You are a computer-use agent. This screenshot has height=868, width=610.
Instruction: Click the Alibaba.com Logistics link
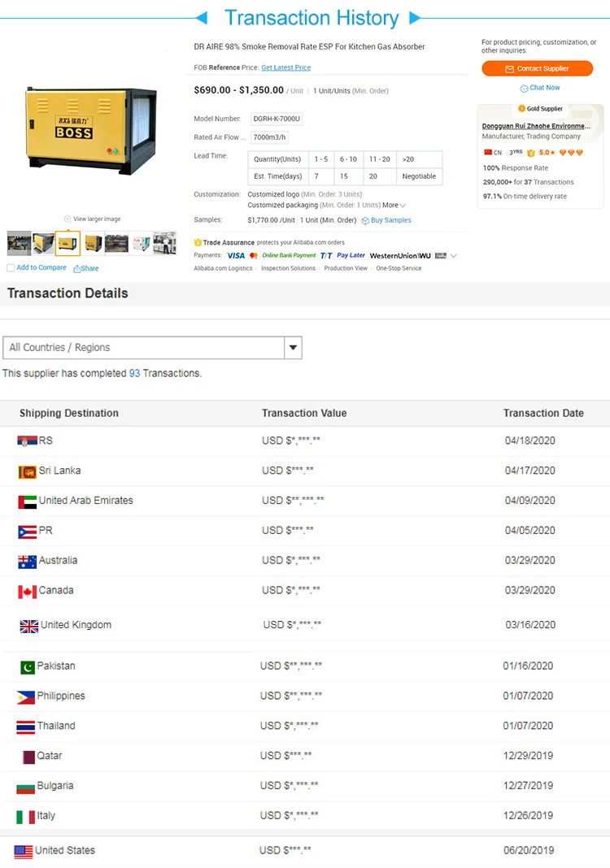click(223, 268)
